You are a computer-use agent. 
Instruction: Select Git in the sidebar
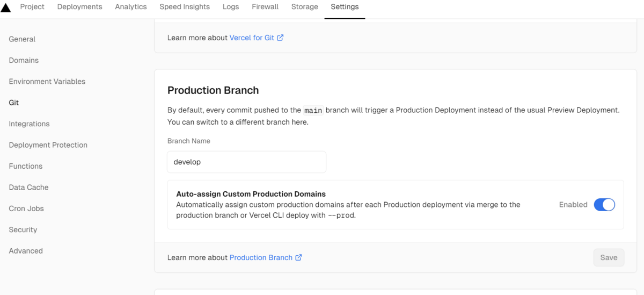pos(14,103)
